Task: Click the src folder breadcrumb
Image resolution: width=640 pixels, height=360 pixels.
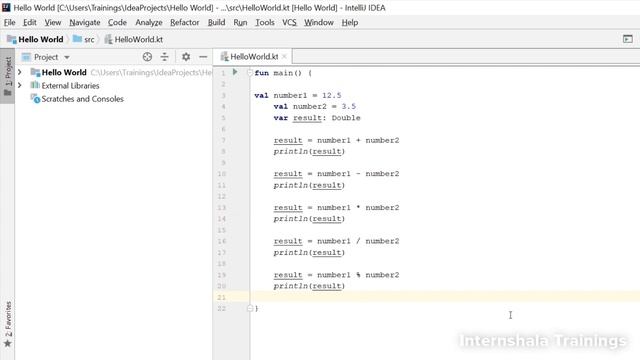Action: point(84,40)
